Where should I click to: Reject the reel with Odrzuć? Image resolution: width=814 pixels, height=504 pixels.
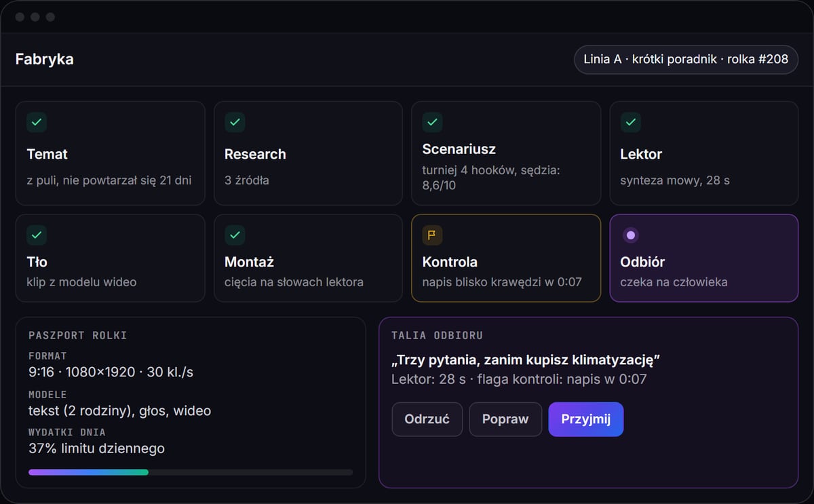point(427,419)
